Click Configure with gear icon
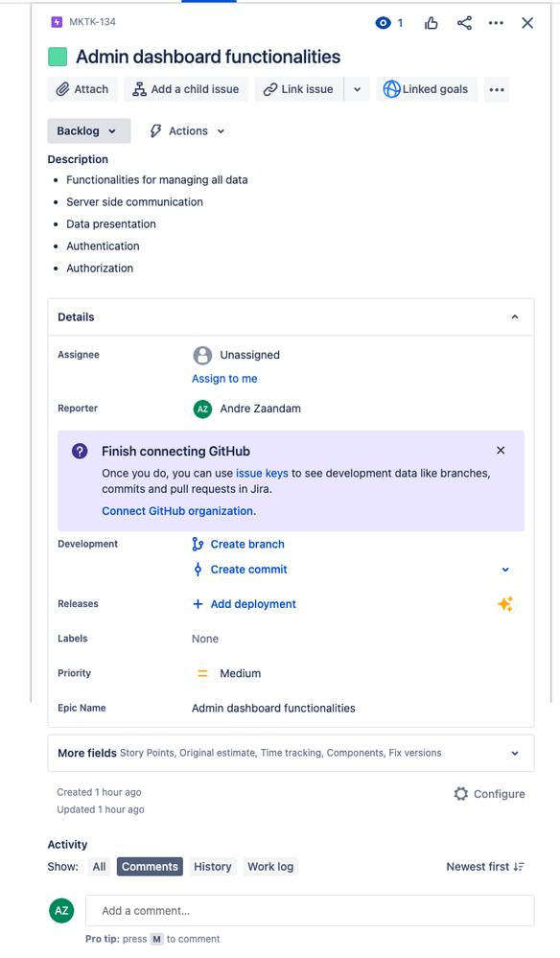Viewport: 560px width, 958px height. (489, 794)
